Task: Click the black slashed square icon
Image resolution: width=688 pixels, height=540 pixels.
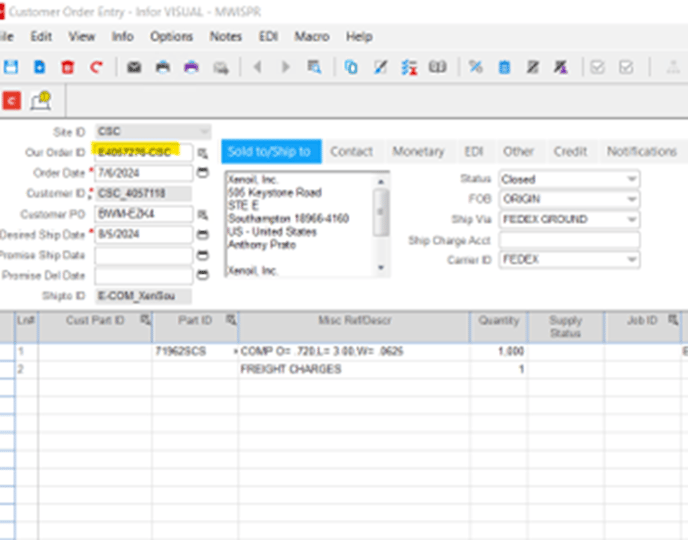Action: click(x=533, y=67)
